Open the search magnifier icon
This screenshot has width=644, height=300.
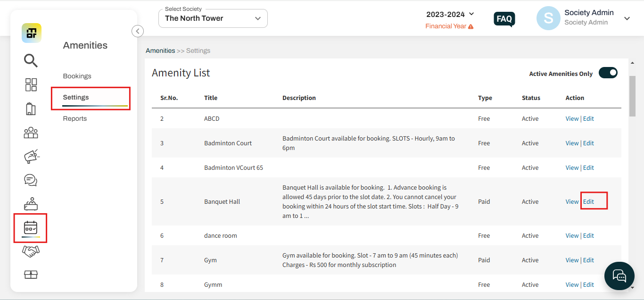coord(31,61)
